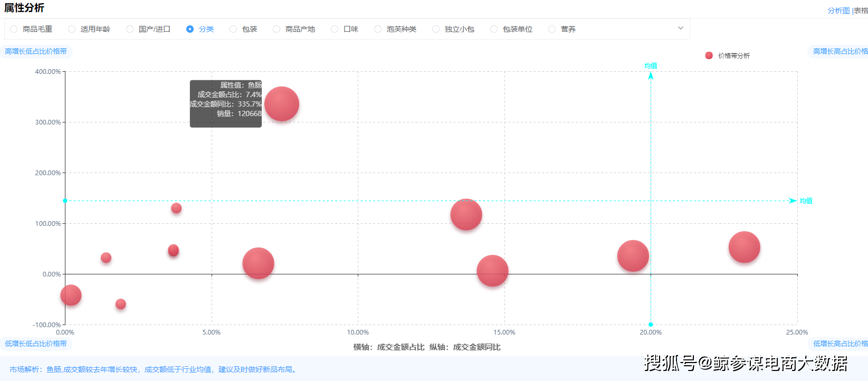Click the 400.00% y-axis label

tap(47, 71)
